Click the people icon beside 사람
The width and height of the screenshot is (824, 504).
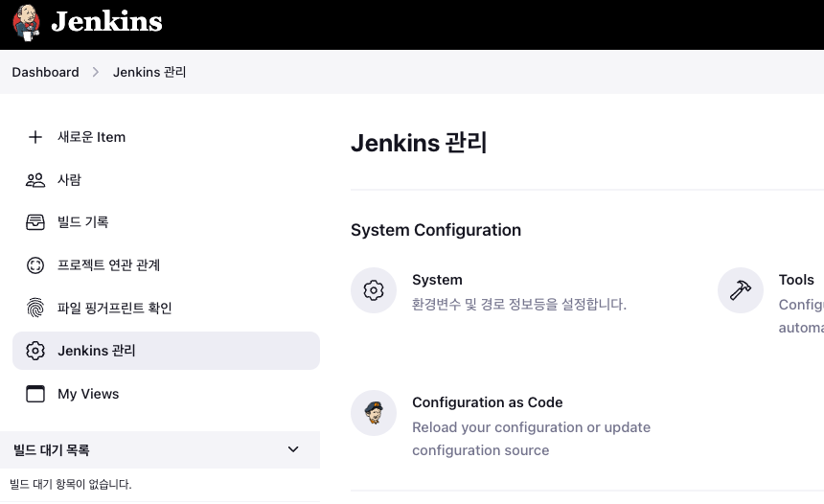pos(35,180)
